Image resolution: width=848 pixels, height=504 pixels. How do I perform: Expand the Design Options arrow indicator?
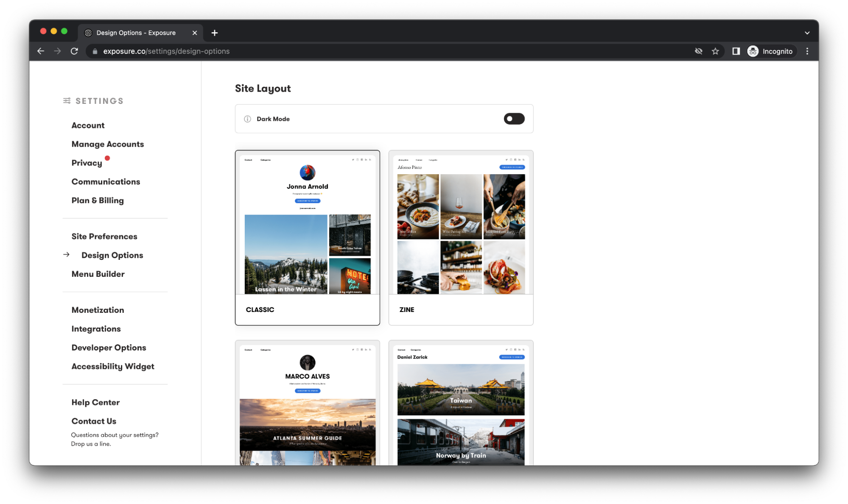click(x=67, y=254)
